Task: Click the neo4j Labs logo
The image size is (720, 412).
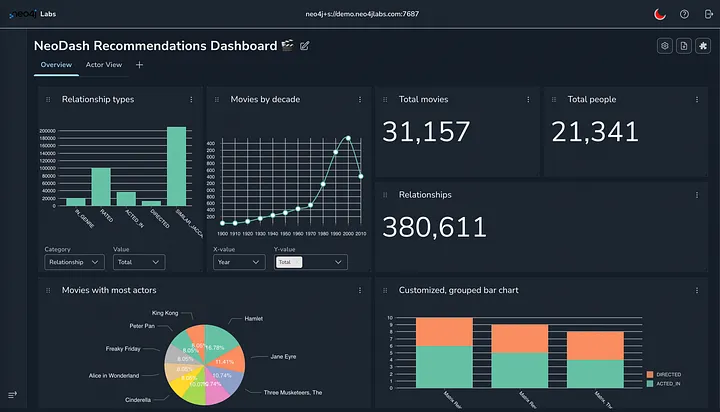Action: click(x=33, y=14)
